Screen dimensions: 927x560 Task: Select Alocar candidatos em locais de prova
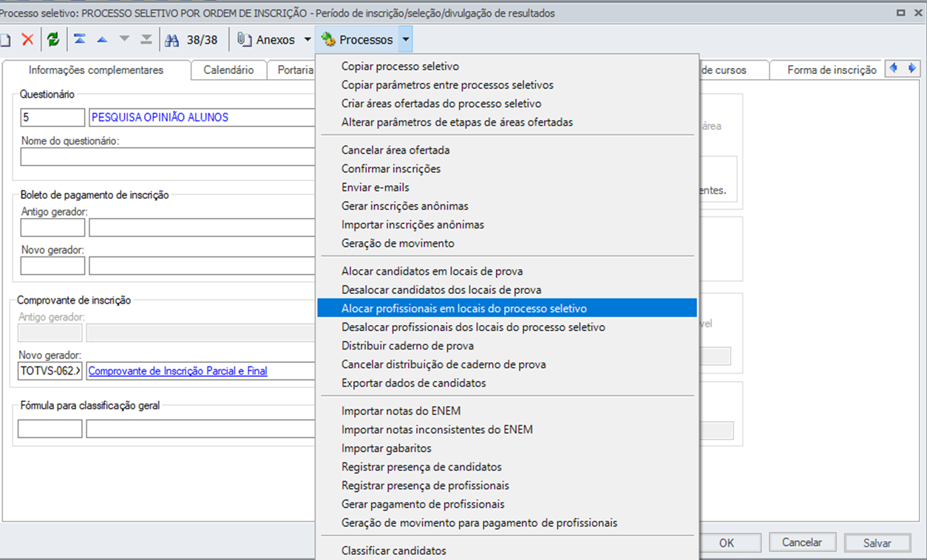tap(507, 271)
